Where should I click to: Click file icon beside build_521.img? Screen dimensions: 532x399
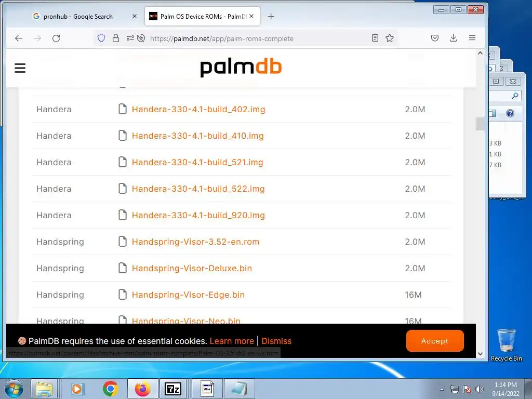click(x=123, y=162)
